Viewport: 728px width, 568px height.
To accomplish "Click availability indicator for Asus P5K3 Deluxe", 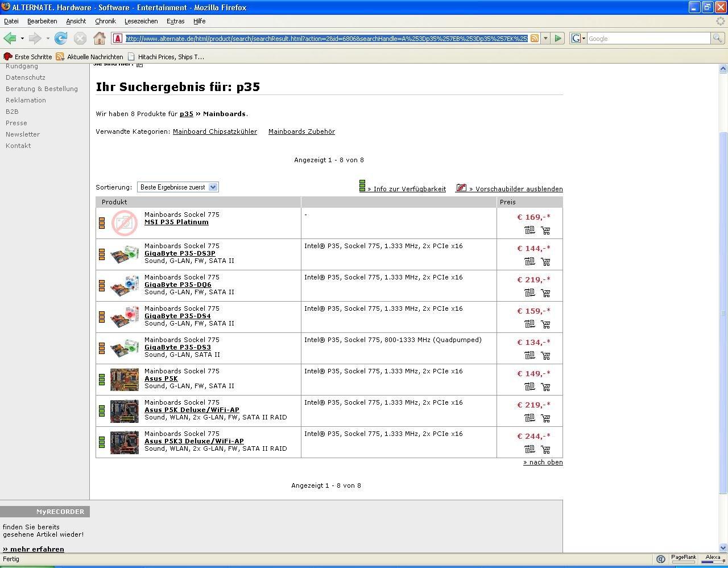I will point(102,442).
